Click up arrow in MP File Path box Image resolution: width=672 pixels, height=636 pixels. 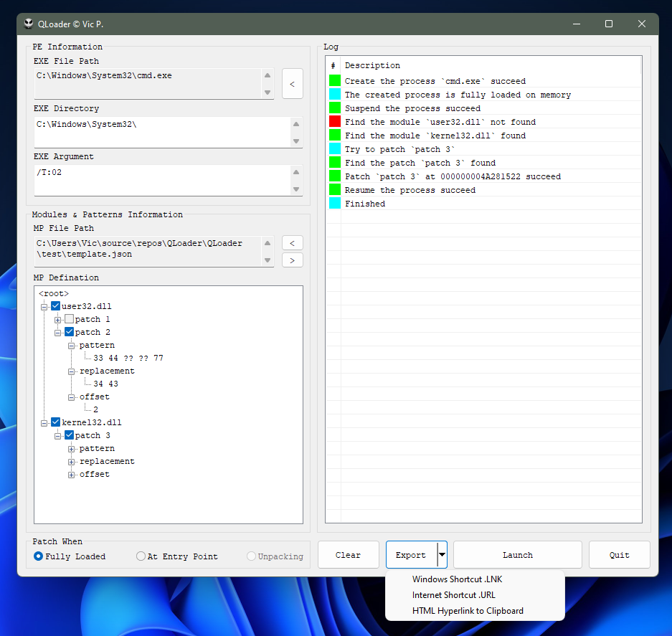(x=268, y=243)
